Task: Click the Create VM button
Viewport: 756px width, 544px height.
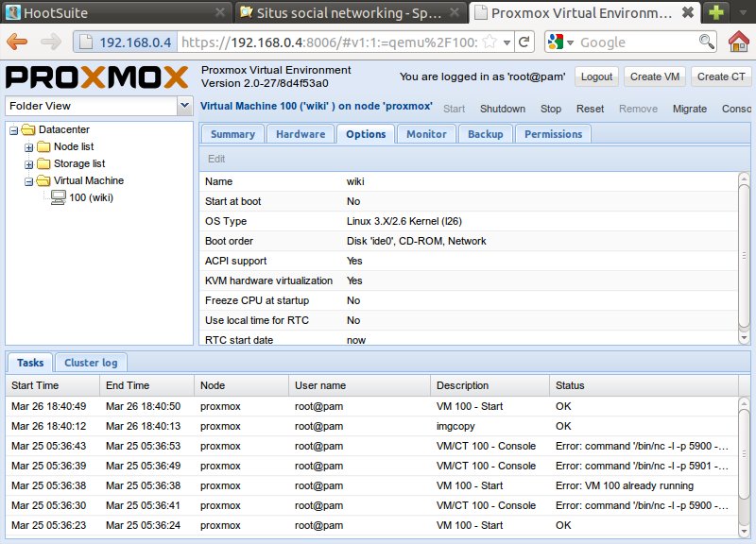Action: (x=654, y=76)
